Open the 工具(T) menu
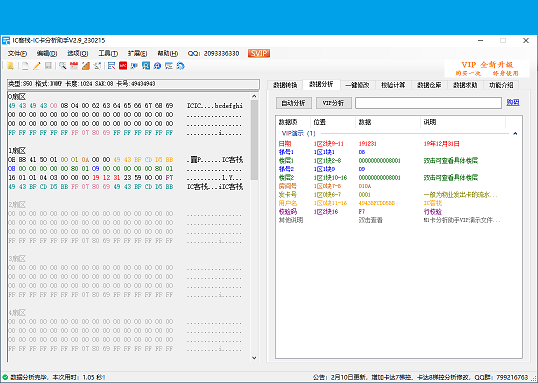The height and width of the screenshot is (383, 538). (108, 54)
